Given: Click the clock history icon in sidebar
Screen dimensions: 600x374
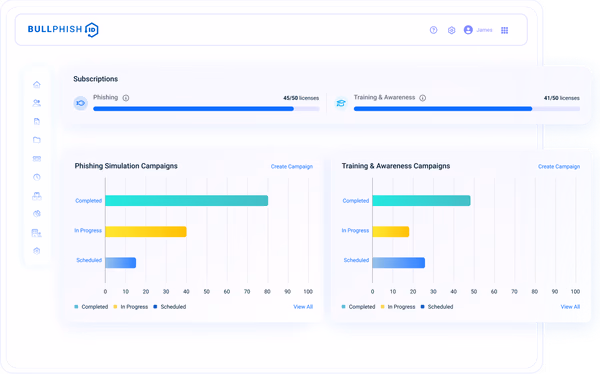Looking at the screenshot, I should click(x=37, y=177).
